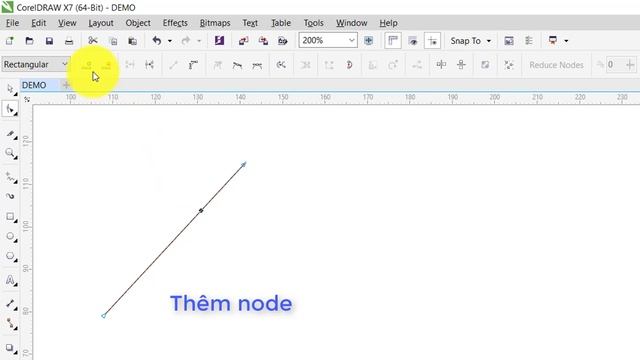
Task: Click the Extract Subpath icon
Action: click(306, 65)
